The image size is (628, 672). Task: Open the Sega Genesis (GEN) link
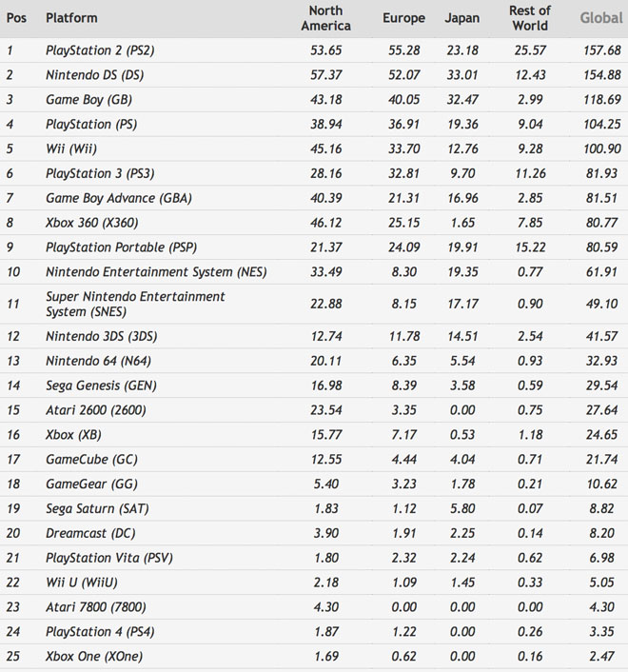101,385
